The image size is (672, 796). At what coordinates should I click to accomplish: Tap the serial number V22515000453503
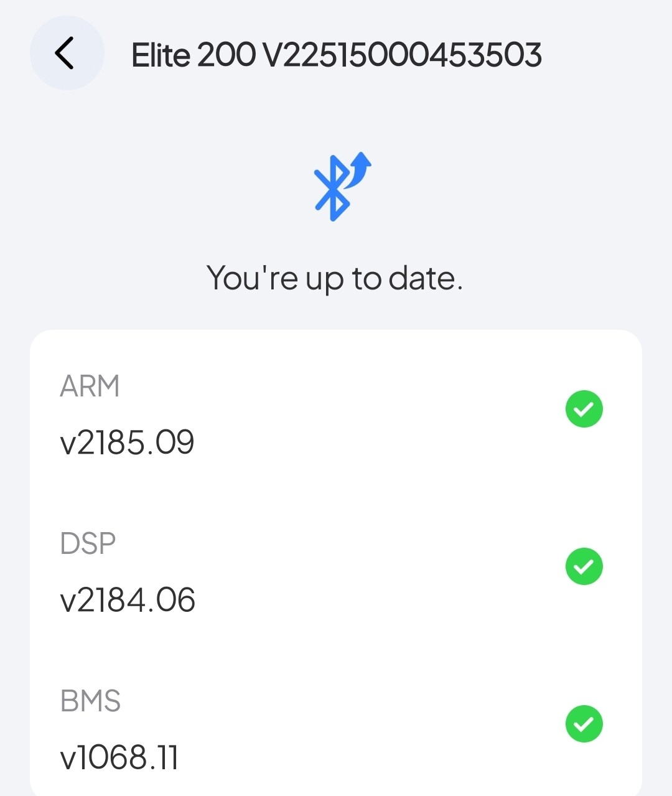(403, 55)
